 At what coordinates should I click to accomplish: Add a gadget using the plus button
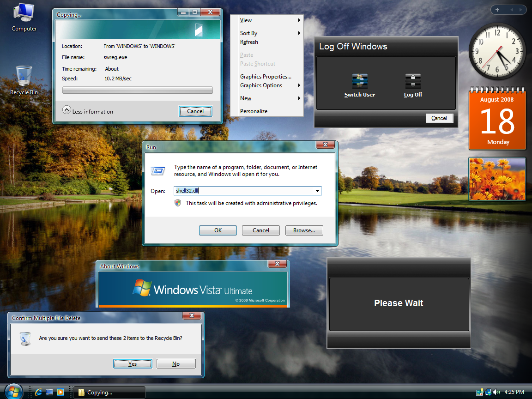497,10
